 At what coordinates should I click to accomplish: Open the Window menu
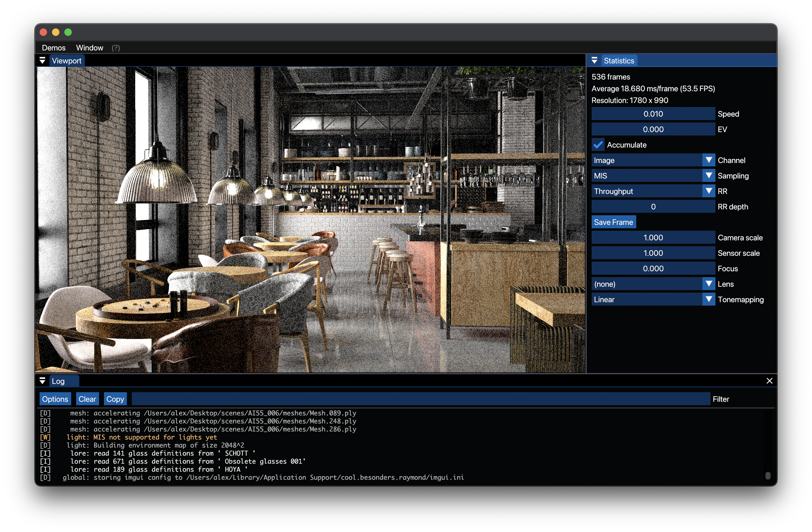pyautogui.click(x=89, y=48)
